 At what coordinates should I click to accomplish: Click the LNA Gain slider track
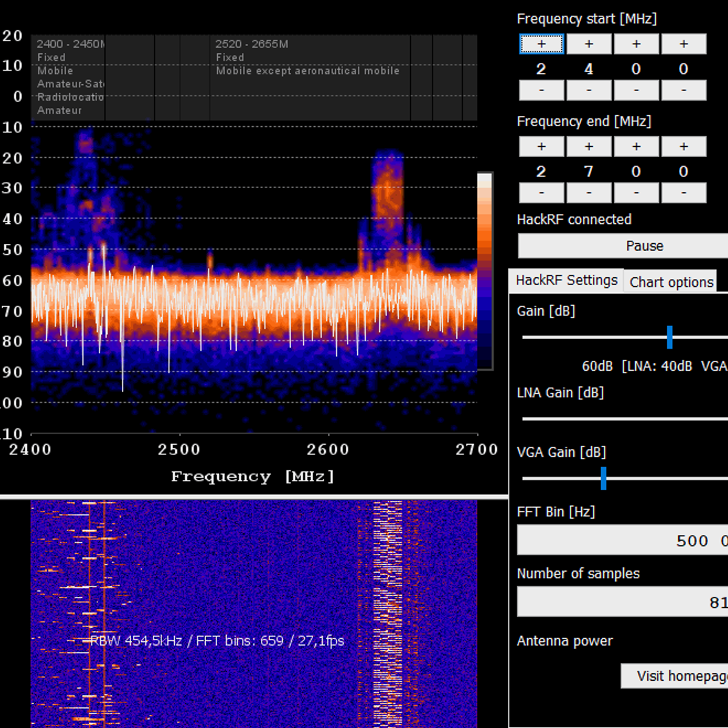(619, 419)
